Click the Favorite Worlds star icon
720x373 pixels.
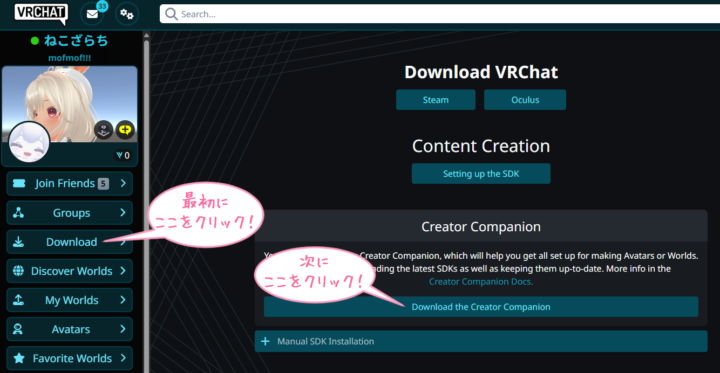tap(19, 358)
